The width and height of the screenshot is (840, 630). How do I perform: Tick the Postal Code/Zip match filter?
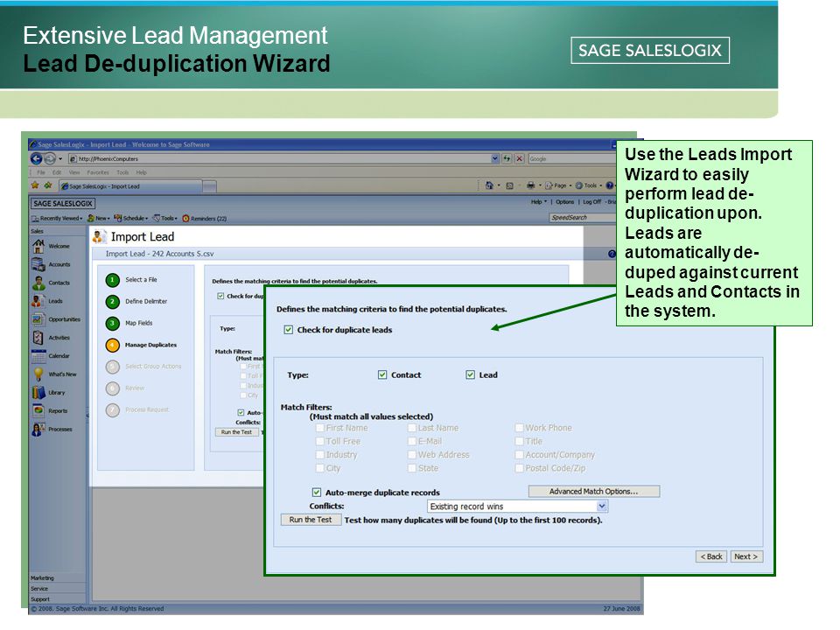coord(519,468)
